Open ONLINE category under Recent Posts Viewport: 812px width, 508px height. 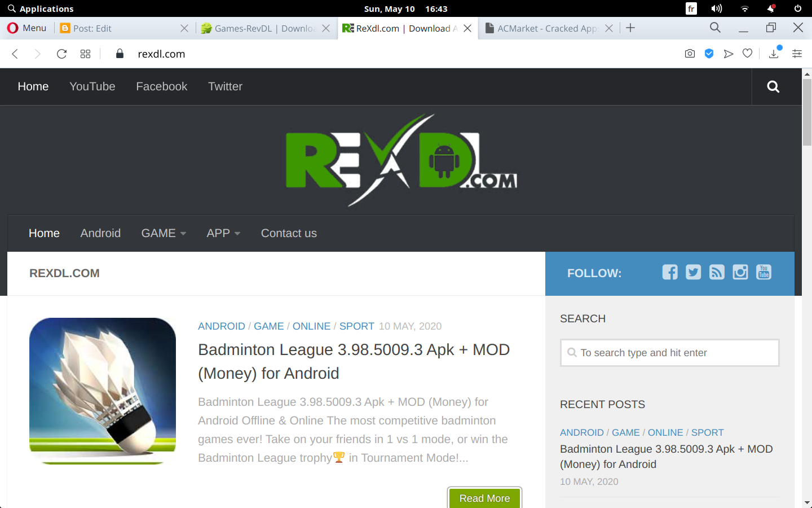[665, 432]
